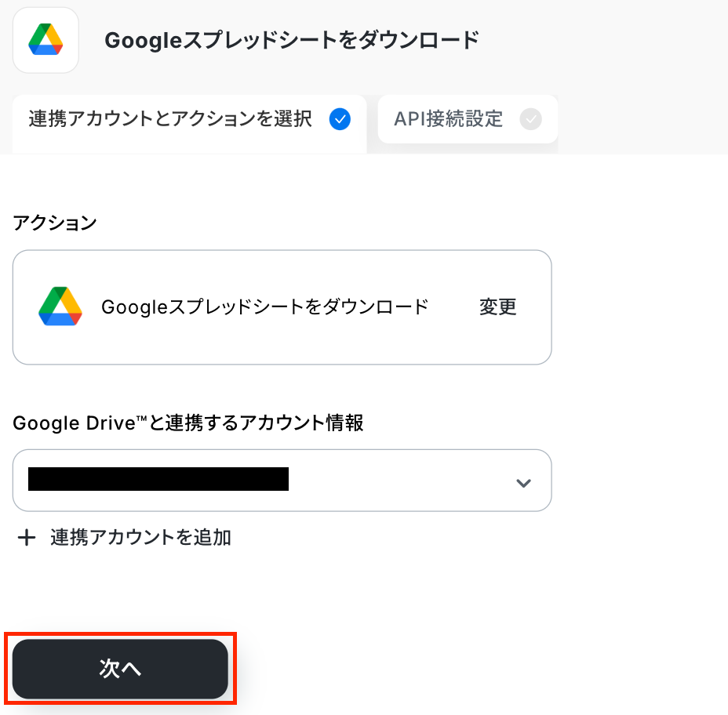
Task: Expand the account dropdown chevron arrow
Action: pos(523,482)
